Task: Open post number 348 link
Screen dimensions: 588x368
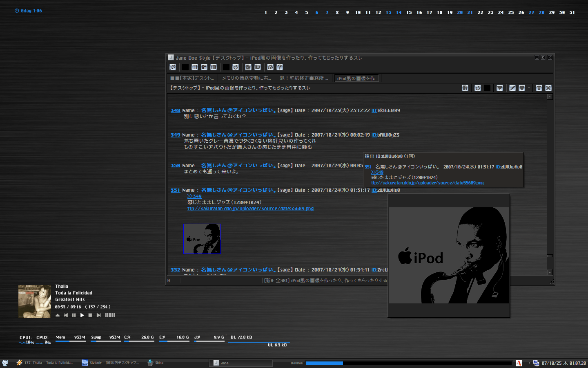Action: [175, 110]
